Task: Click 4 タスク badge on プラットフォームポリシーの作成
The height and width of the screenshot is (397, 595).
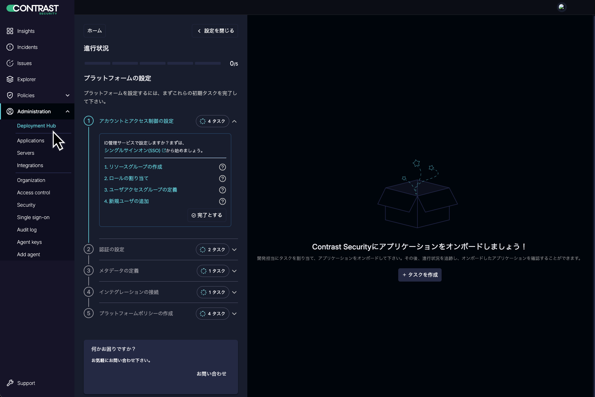Action: pos(212,314)
